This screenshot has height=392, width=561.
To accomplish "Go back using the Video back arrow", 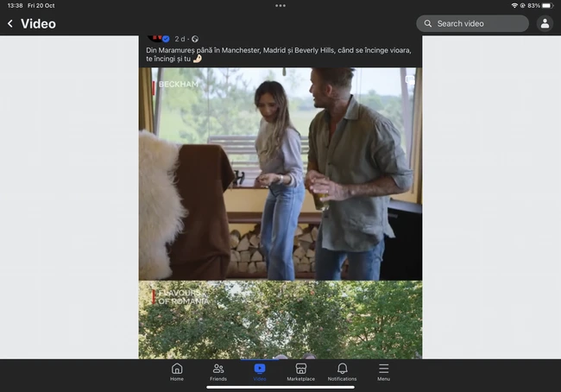I will click(x=10, y=23).
